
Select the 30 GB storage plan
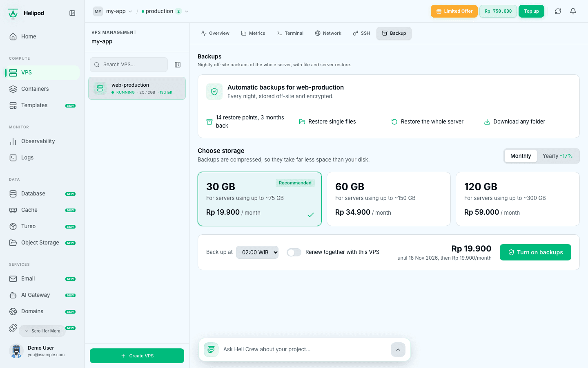tap(260, 199)
